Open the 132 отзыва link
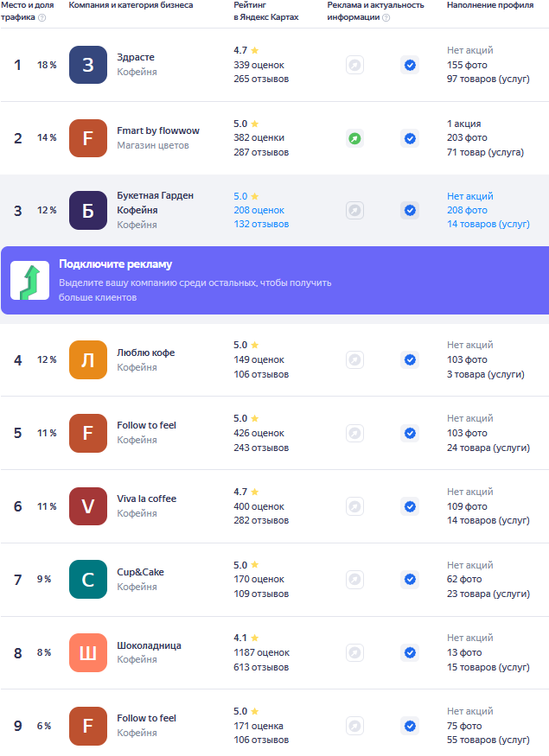 point(261,224)
